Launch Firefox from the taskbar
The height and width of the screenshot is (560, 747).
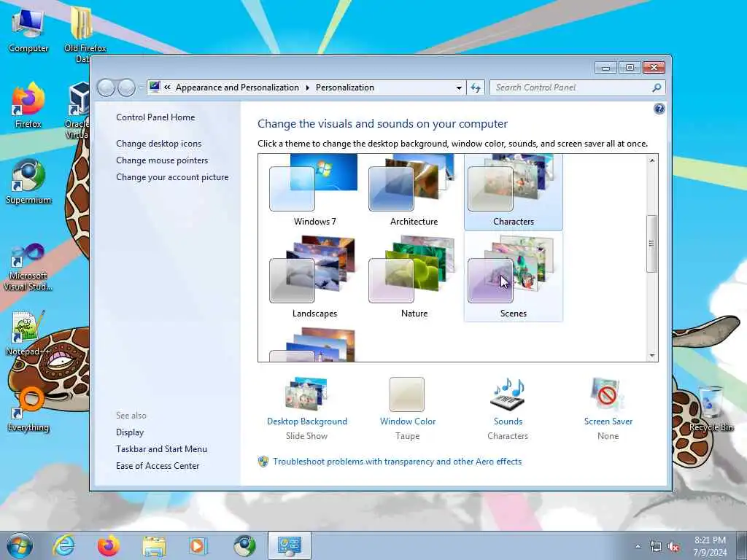(109, 545)
